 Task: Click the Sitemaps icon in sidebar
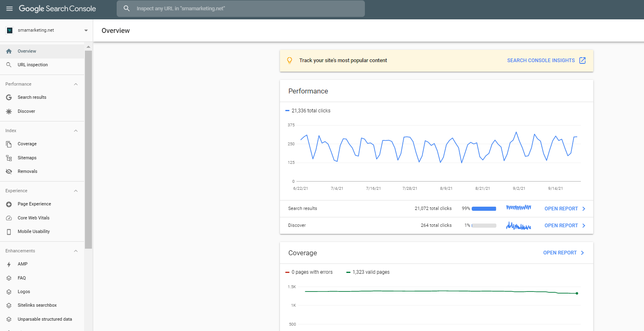point(9,158)
